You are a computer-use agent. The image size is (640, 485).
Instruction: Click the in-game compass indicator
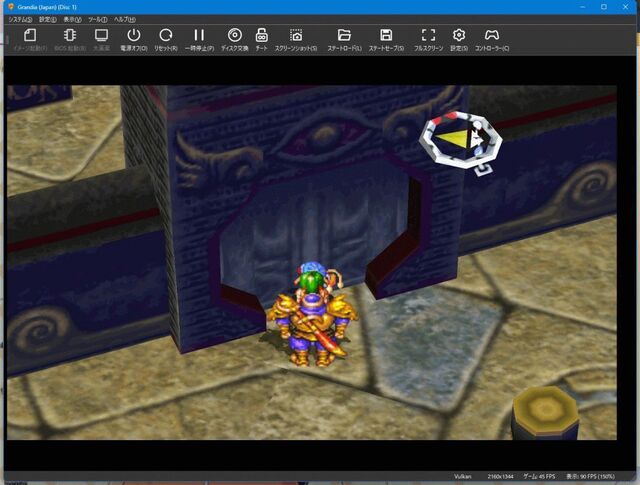coord(461,140)
